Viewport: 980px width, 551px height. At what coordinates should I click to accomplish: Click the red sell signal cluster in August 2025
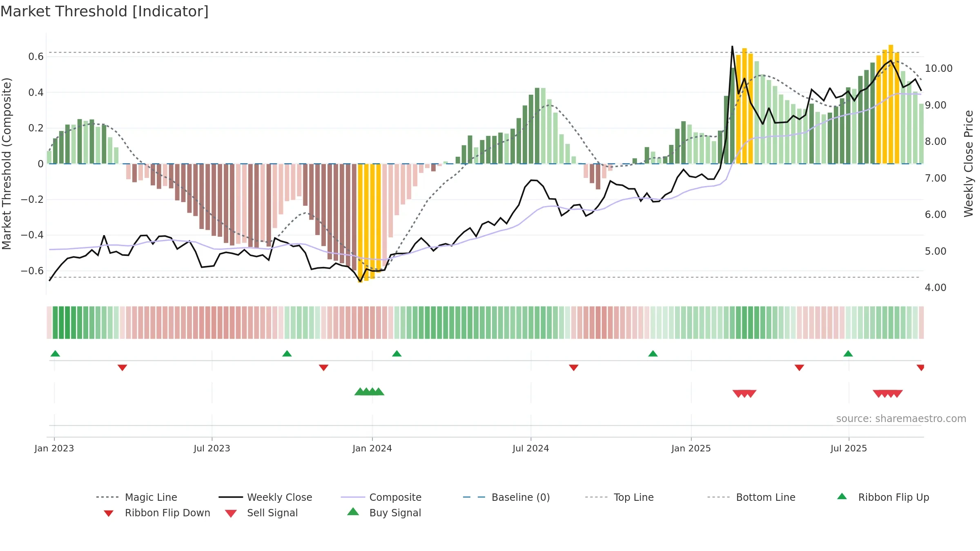[888, 393]
